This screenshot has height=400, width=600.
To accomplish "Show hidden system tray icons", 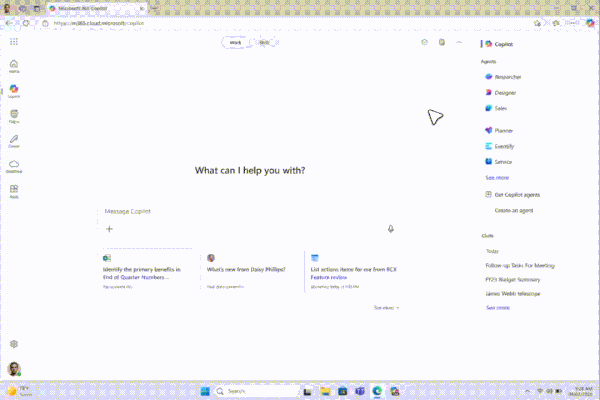I will coord(527,391).
